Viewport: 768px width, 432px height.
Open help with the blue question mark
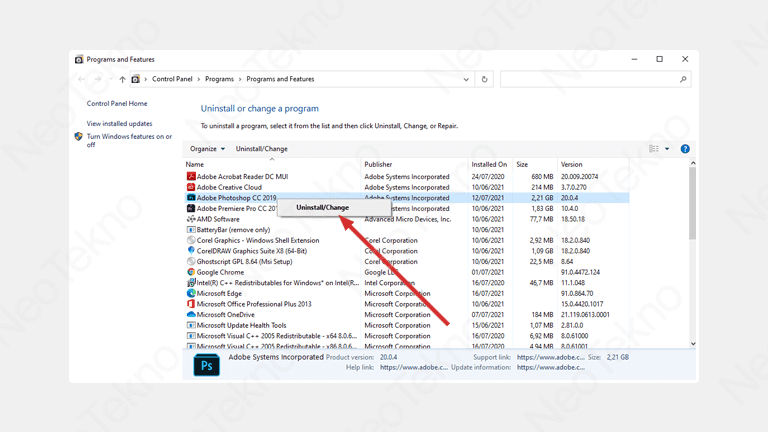tap(685, 149)
